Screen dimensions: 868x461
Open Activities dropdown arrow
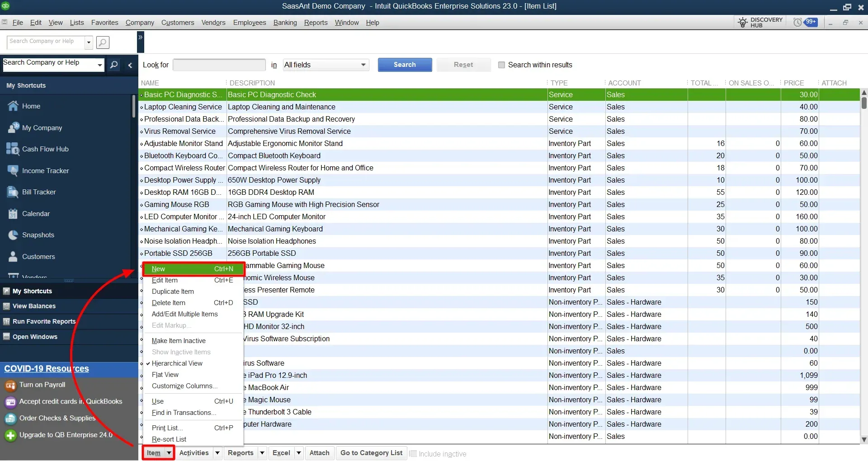(x=217, y=453)
